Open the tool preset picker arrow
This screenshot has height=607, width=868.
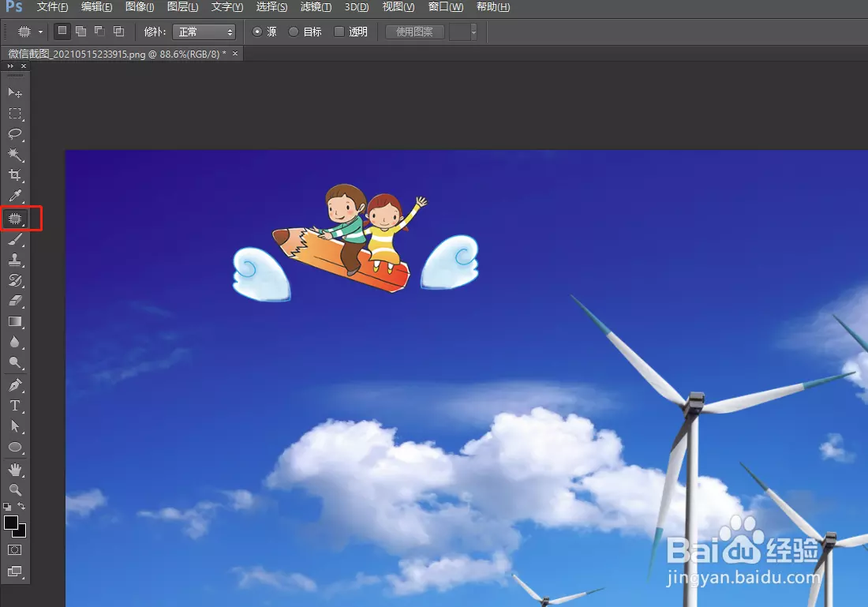tap(40, 32)
